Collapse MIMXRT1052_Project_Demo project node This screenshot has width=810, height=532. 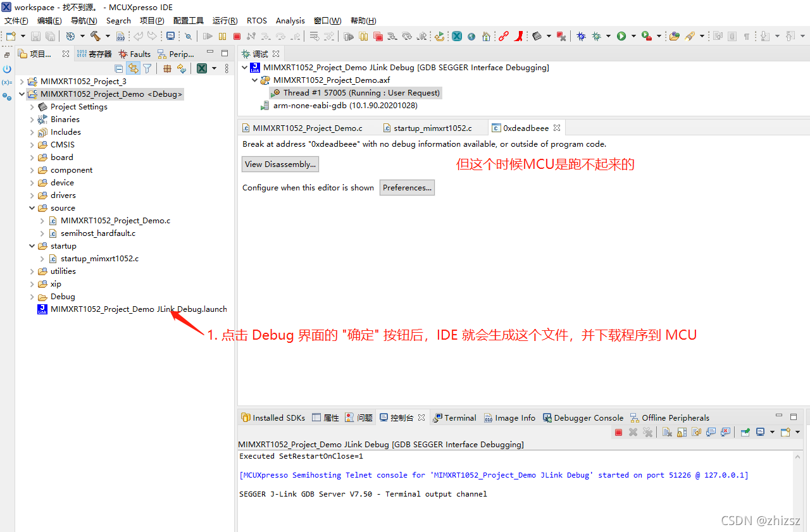(22, 94)
